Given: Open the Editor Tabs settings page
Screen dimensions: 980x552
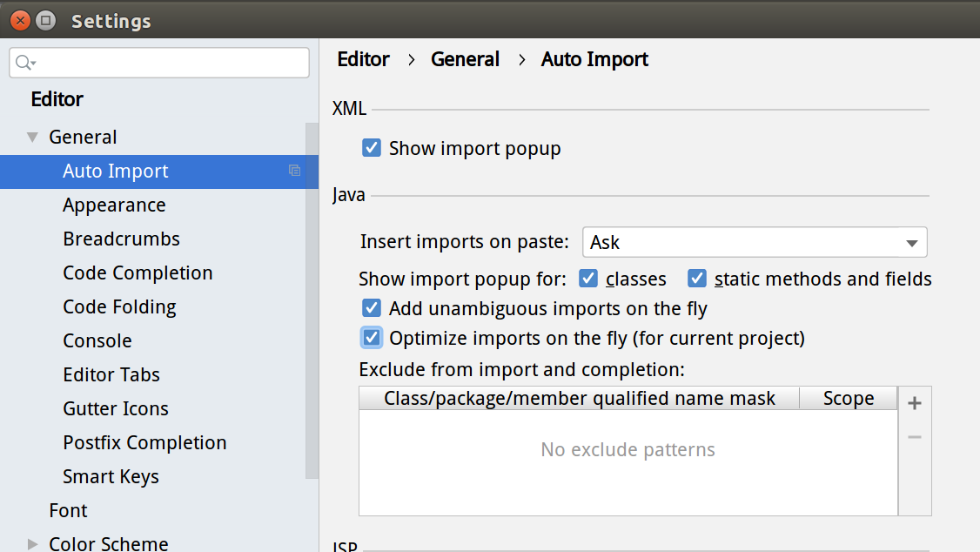Looking at the screenshot, I should [x=111, y=374].
